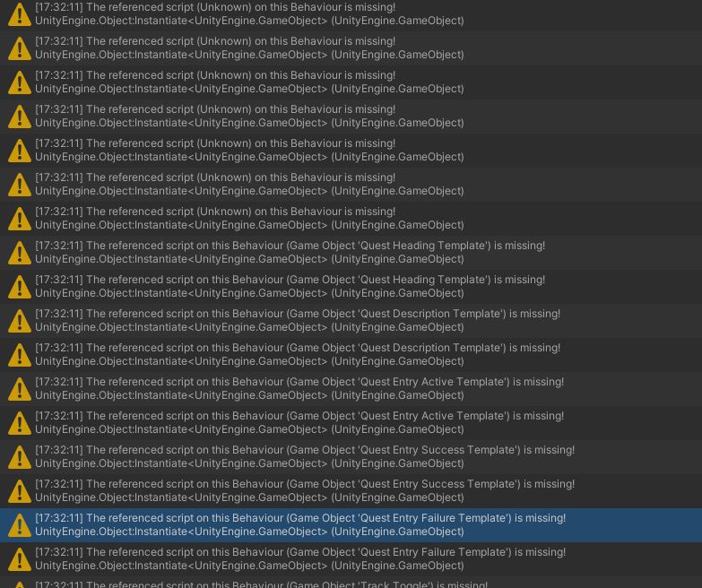Select the first 'Quest Description Template' warning
Screen dimensions: 702x588
click(x=351, y=320)
